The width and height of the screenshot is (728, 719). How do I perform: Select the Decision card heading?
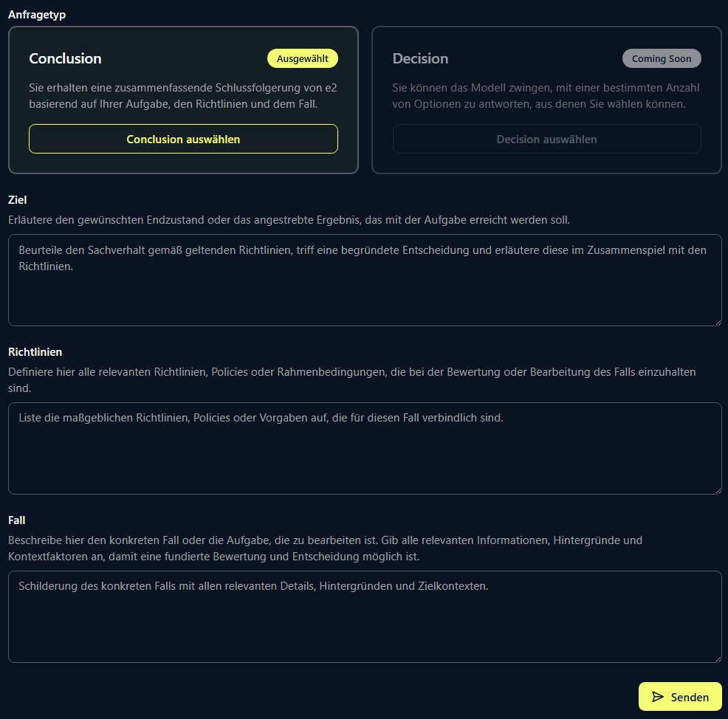(x=420, y=58)
